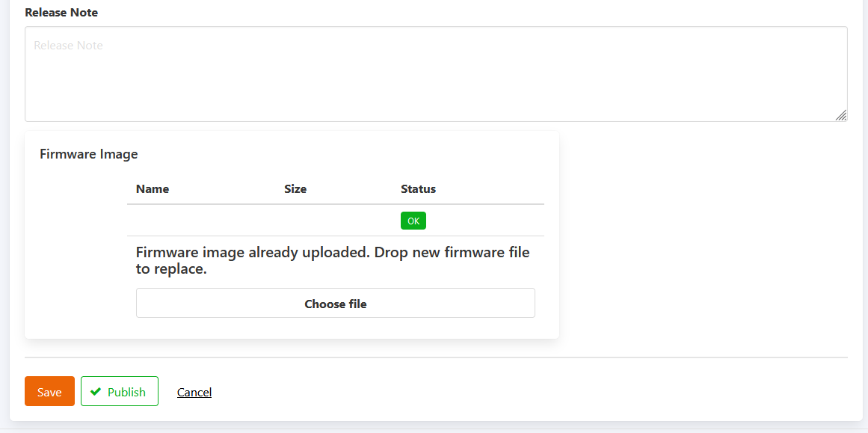Click the Release Note section label
The width and height of the screenshot is (868, 433).
click(61, 12)
